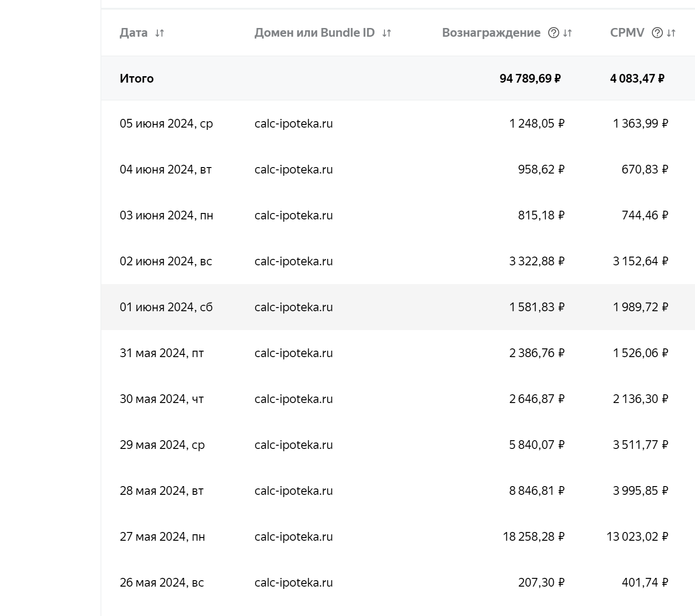Click calc-ipoteka.ru in 02 июня row
The image size is (695, 616).
294,261
